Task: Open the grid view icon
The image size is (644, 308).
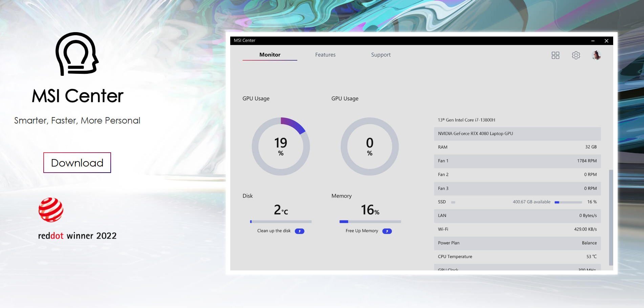Action: pos(555,55)
